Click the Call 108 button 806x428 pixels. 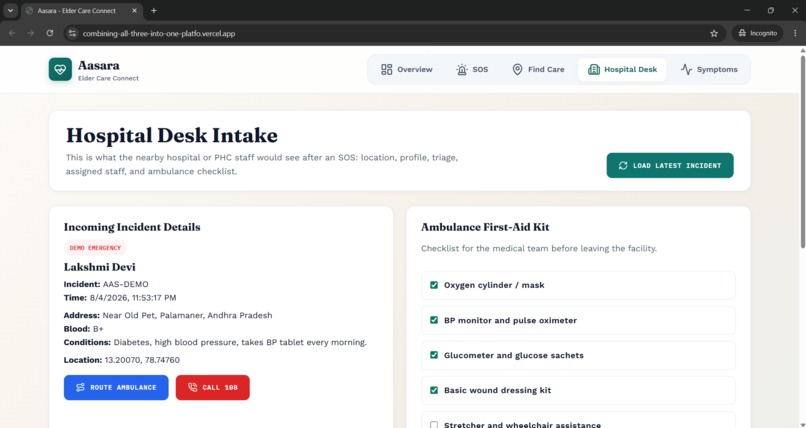point(212,387)
